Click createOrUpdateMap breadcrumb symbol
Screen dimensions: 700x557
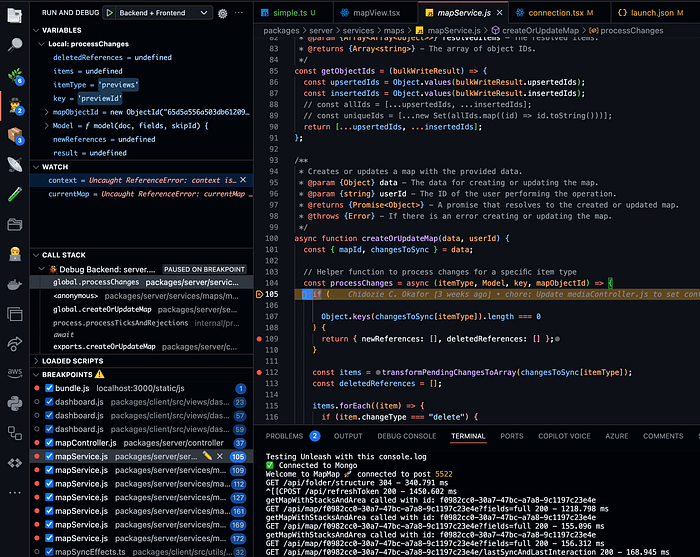click(x=540, y=30)
